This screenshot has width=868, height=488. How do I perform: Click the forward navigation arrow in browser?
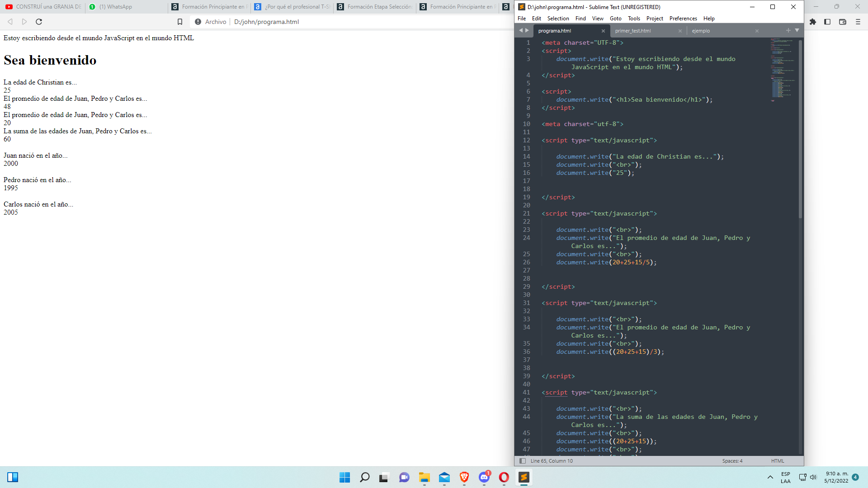click(24, 22)
